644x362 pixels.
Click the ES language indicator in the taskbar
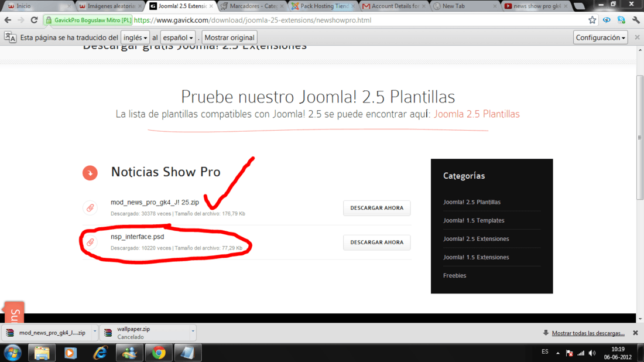tap(544, 351)
